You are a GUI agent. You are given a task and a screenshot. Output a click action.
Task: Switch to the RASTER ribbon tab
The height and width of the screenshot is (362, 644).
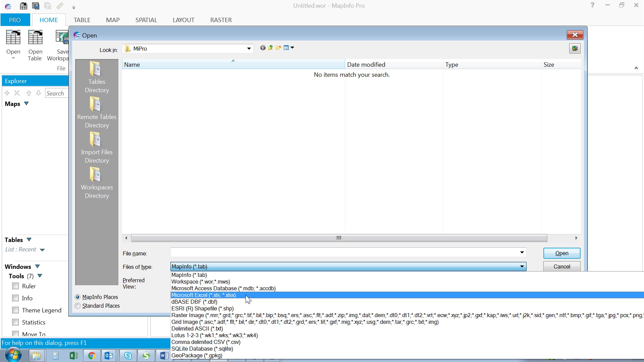(221, 20)
